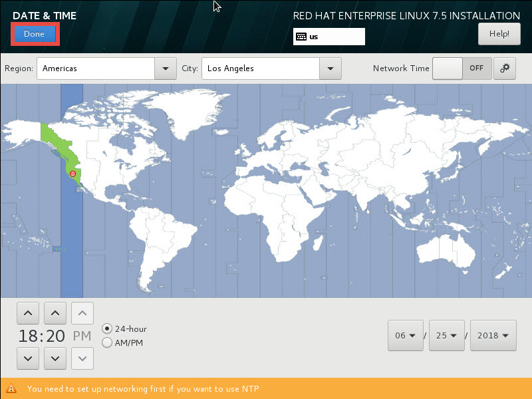
Task: Select the 24-hour radio button
Action: coord(107,329)
